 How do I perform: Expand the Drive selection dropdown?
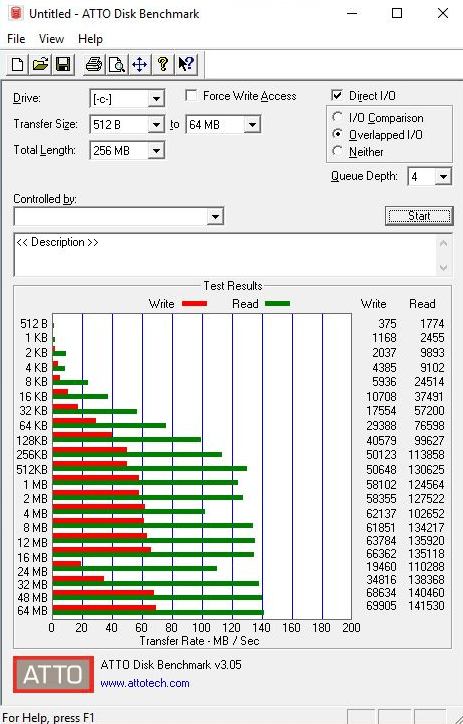156,99
